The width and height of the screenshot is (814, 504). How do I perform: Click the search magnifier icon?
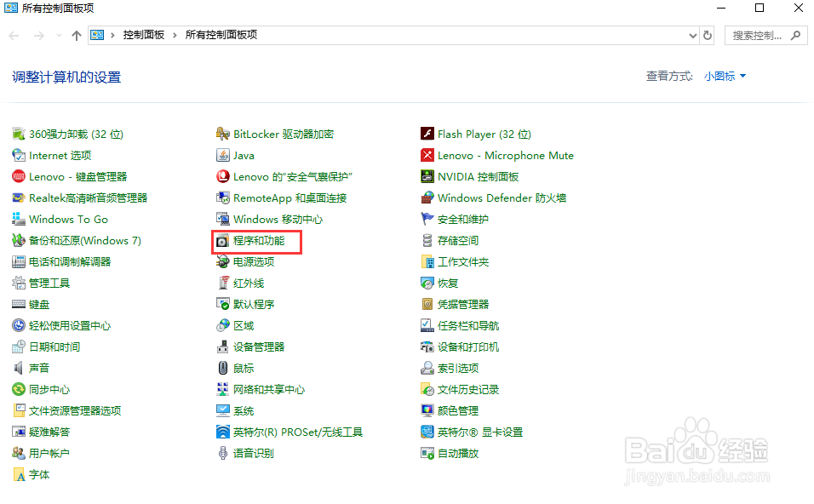[795, 35]
